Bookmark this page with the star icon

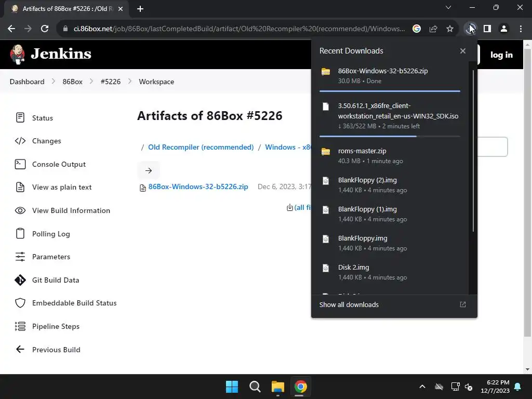pyautogui.click(x=449, y=29)
